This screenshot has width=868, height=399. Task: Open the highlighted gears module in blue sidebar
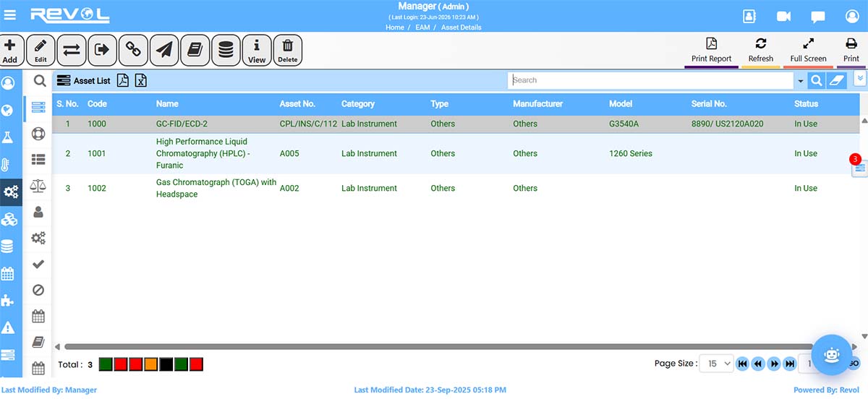(11, 192)
